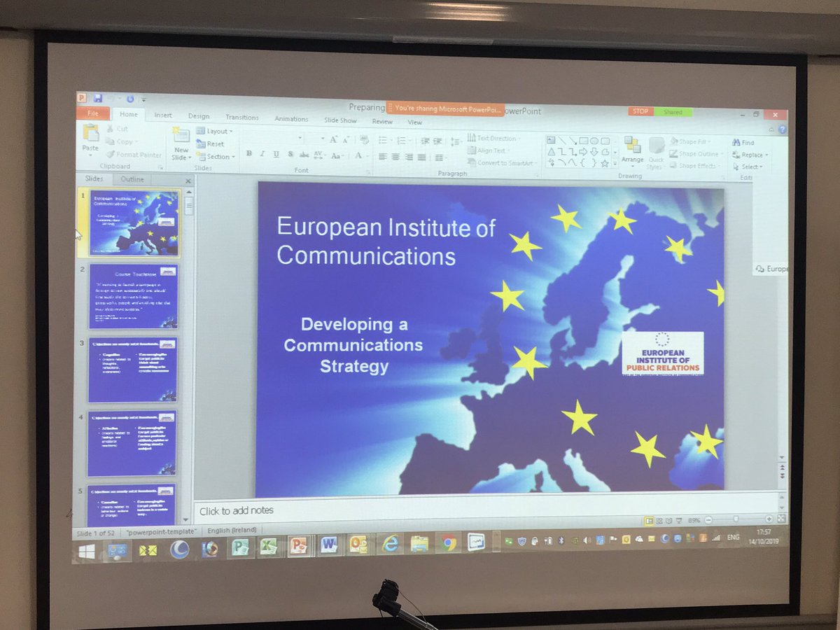Click the English (Ireland) language status
This screenshot has width=840, height=630.
(x=232, y=530)
